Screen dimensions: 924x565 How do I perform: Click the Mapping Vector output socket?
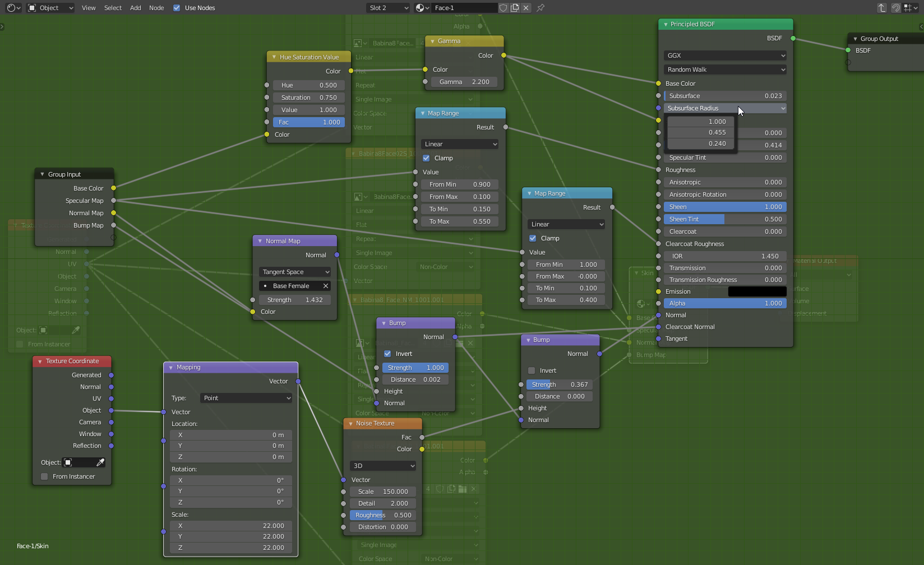298,381
